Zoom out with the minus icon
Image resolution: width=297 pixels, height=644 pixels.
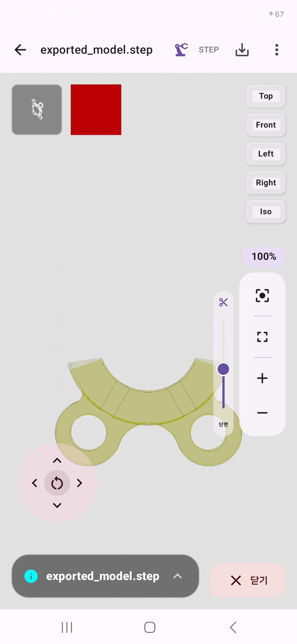click(262, 413)
